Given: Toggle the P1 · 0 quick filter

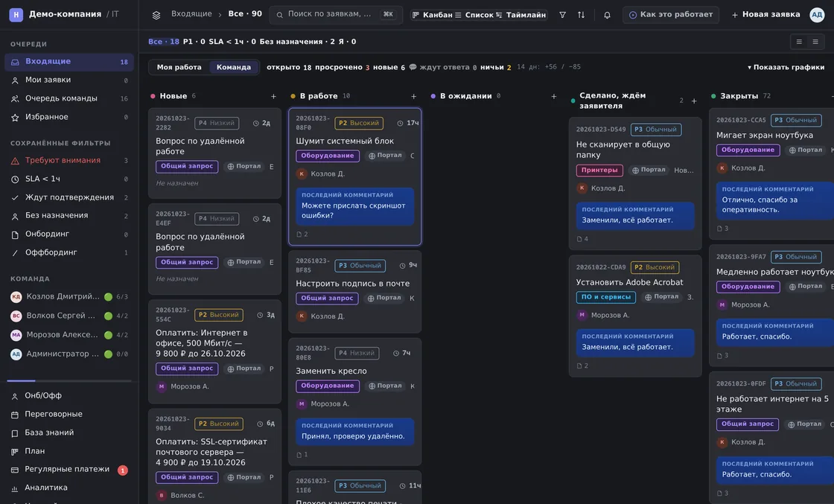Looking at the screenshot, I should tap(194, 42).
